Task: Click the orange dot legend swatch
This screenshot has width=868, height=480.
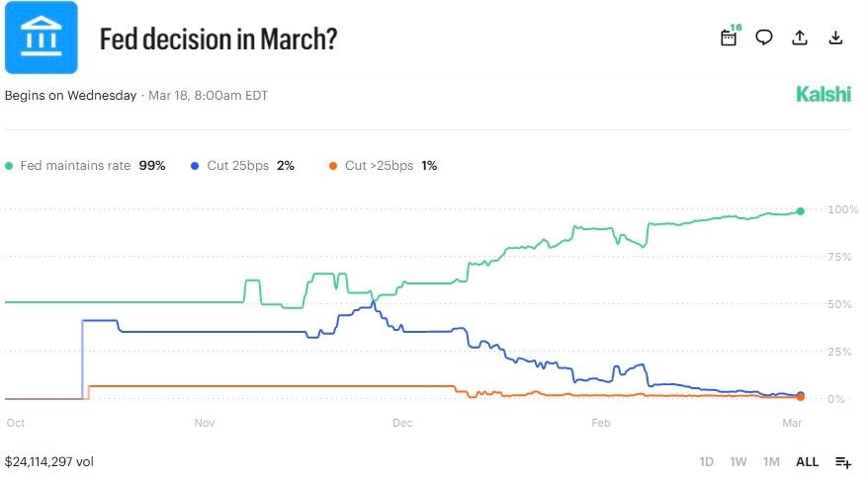Action: pyautogui.click(x=334, y=166)
